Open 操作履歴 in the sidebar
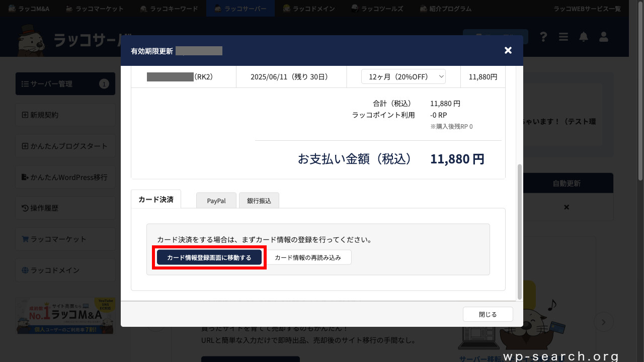The width and height of the screenshot is (644, 362). click(x=65, y=208)
